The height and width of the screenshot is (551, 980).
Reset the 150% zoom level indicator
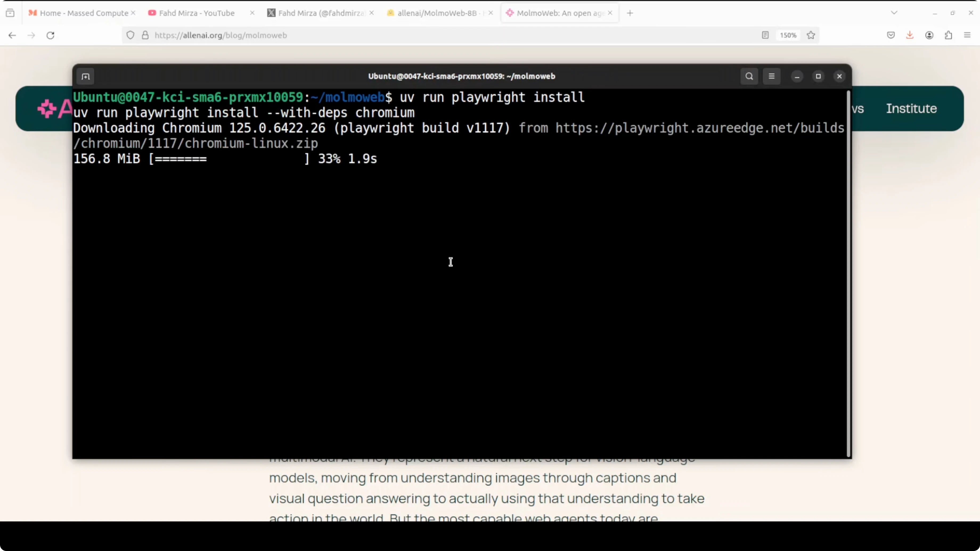[788, 35]
